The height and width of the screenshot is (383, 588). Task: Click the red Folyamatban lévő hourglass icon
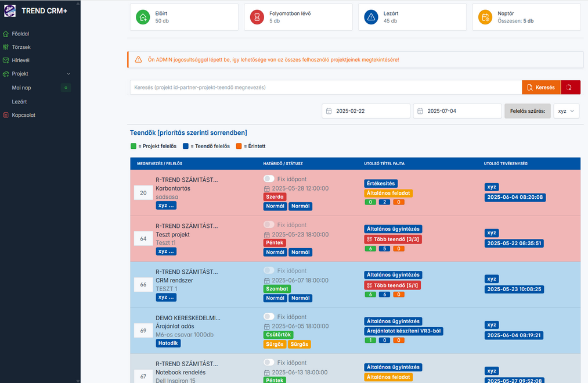coord(257,17)
